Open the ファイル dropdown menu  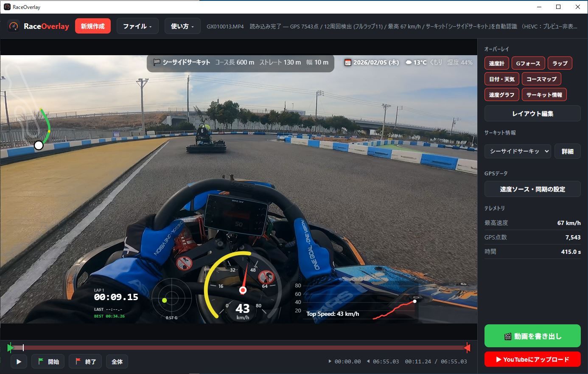137,26
